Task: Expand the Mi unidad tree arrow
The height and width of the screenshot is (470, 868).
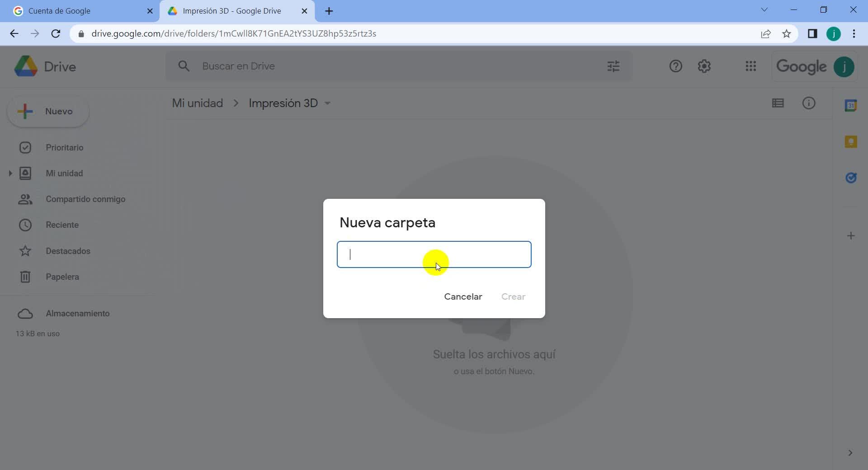Action: click(10, 174)
